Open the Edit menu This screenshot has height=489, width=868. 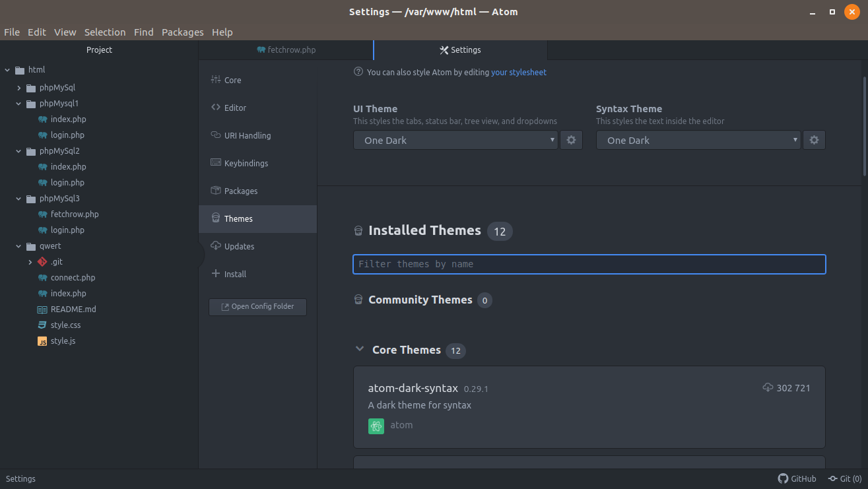37,32
